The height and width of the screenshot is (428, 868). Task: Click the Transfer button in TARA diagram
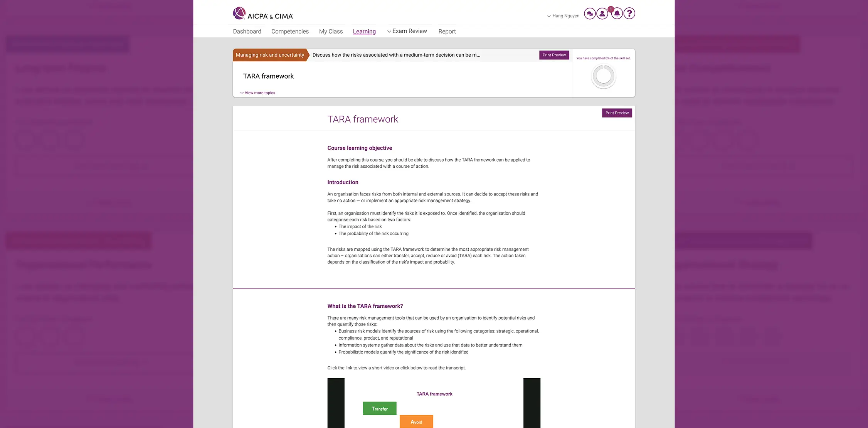tap(380, 409)
